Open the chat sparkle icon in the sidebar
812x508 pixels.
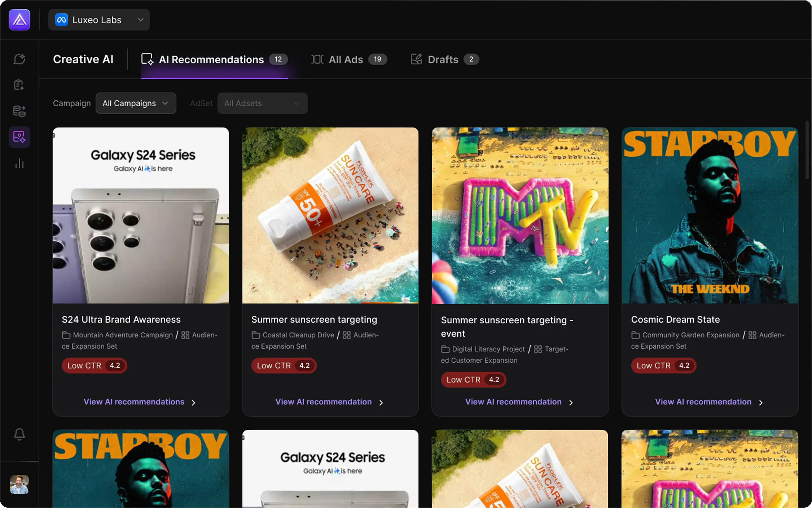[x=19, y=59]
